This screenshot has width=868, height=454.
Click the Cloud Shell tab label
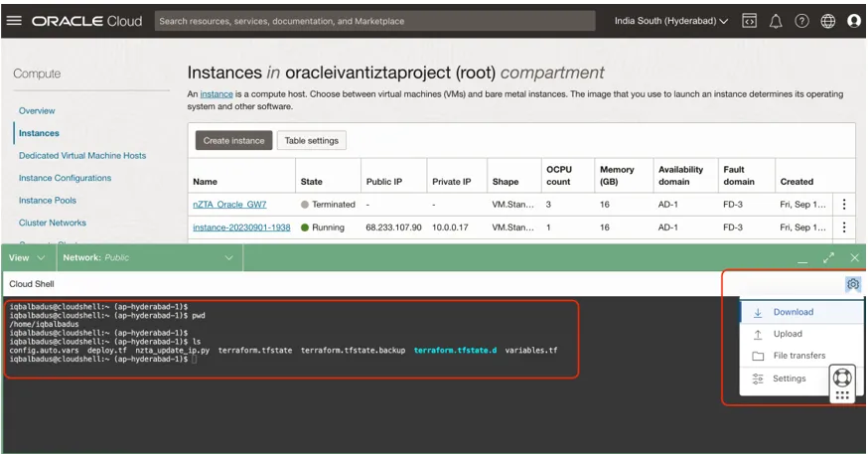(32, 284)
